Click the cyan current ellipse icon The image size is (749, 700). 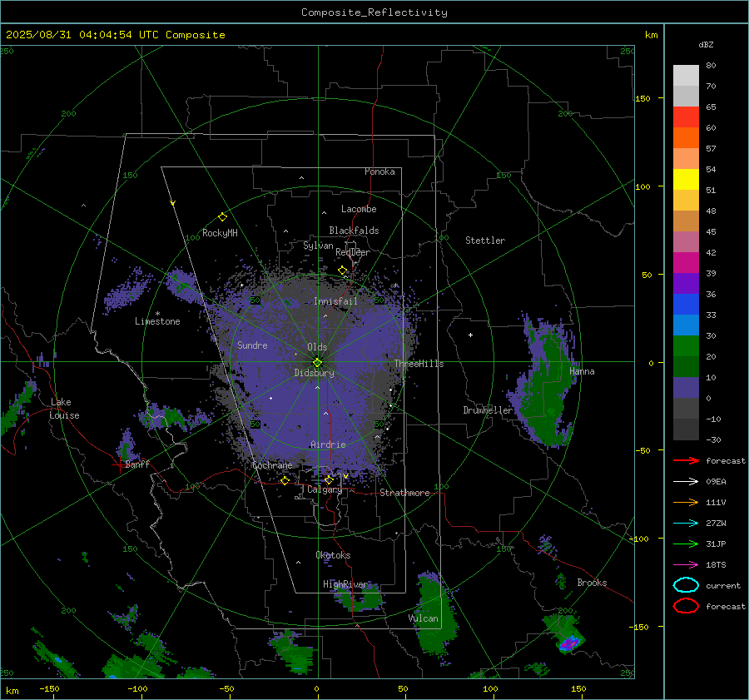pos(686,585)
